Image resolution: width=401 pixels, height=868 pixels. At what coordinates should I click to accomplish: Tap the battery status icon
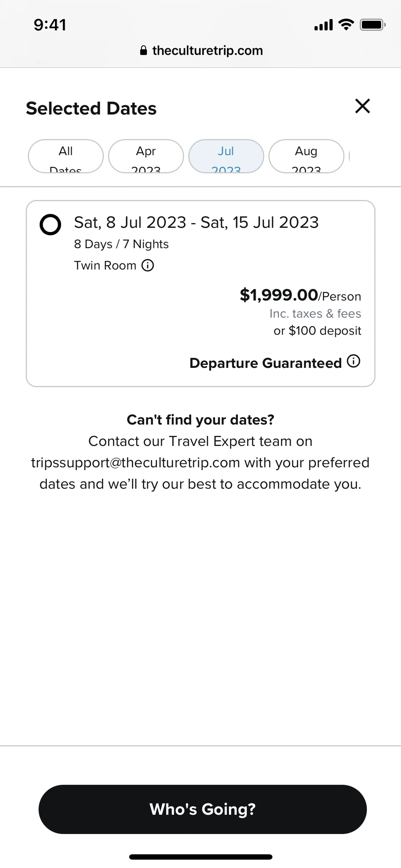pyautogui.click(x=372, y=25)
